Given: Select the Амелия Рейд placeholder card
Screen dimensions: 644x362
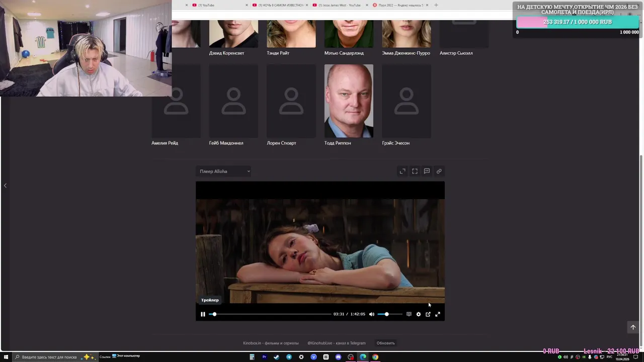Looking at the screenshot, I should click(x=176, y=105).
